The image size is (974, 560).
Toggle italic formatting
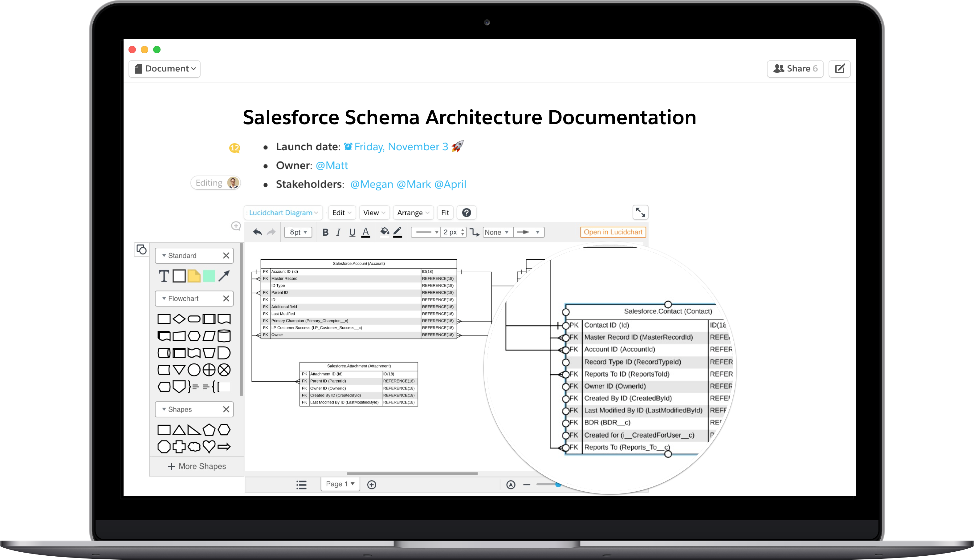(x=339, y=232)
